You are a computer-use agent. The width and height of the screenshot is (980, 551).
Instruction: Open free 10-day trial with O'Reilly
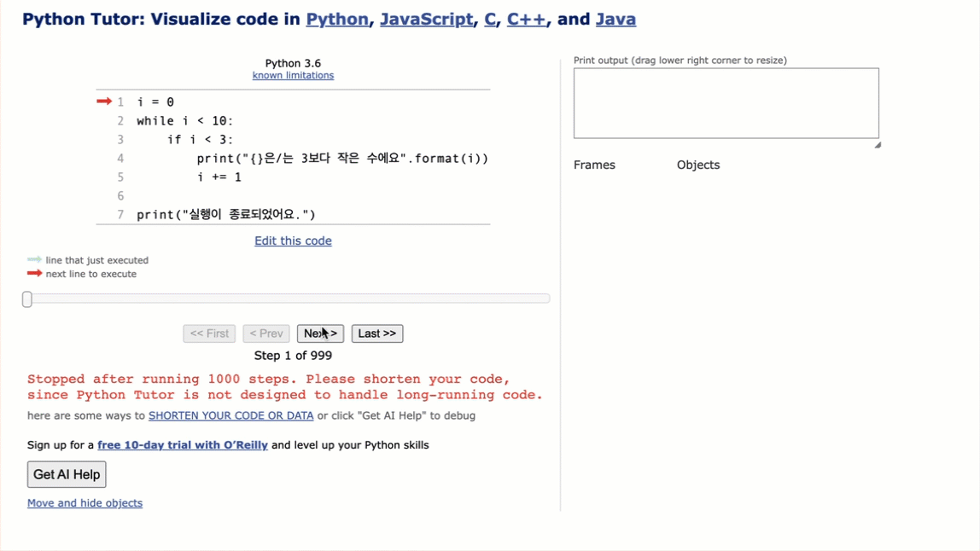point(182,445)
